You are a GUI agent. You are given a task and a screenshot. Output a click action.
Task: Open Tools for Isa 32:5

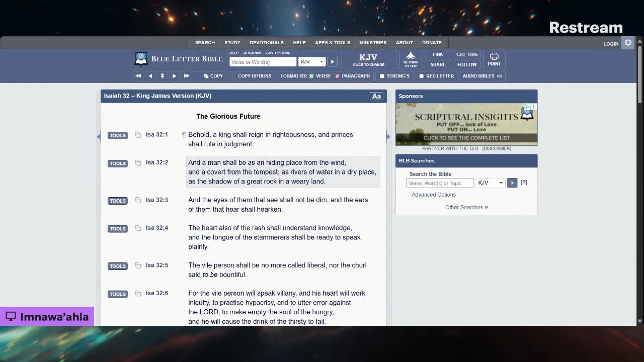pyautogui.click(x=118, y=266)
